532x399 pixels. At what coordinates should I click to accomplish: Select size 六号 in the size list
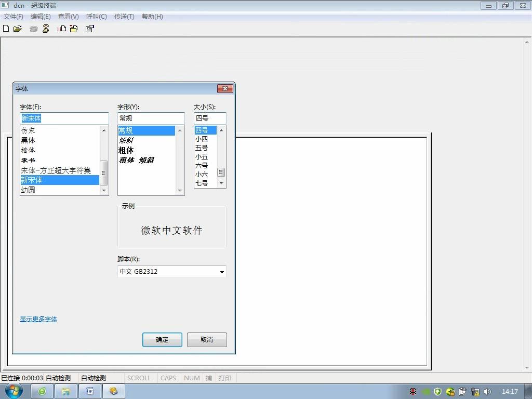[206, 166]
